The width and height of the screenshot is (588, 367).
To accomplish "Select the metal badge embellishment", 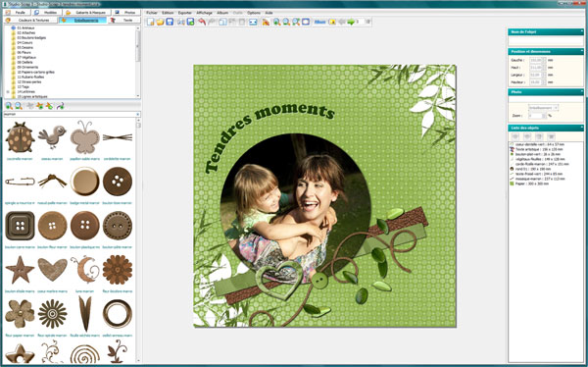I will [84, 182].
